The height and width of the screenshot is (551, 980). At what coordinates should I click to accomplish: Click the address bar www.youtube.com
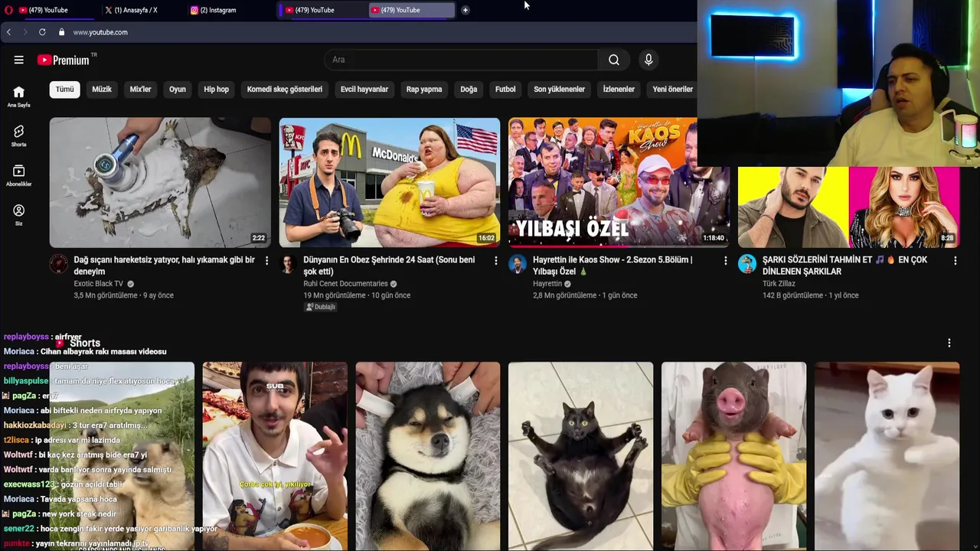pyautogui.click(x=100, y=32)
